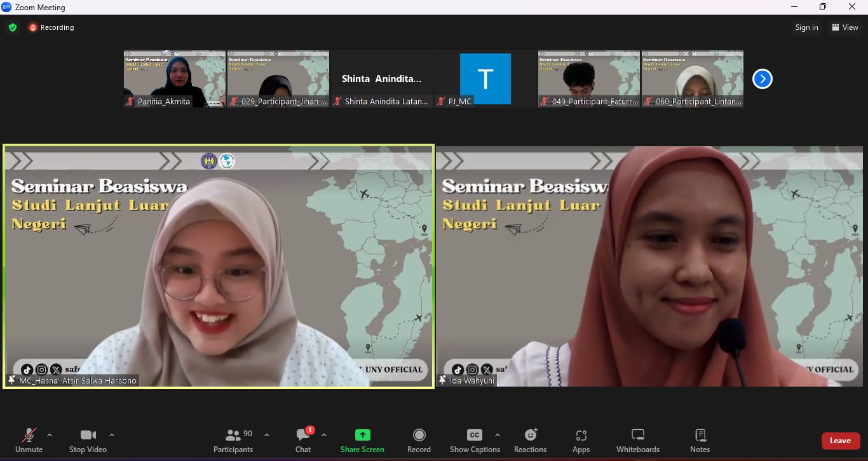Expand the caret next to Show Captions
This screenshot has height=461, width=868.
(497, 435)
